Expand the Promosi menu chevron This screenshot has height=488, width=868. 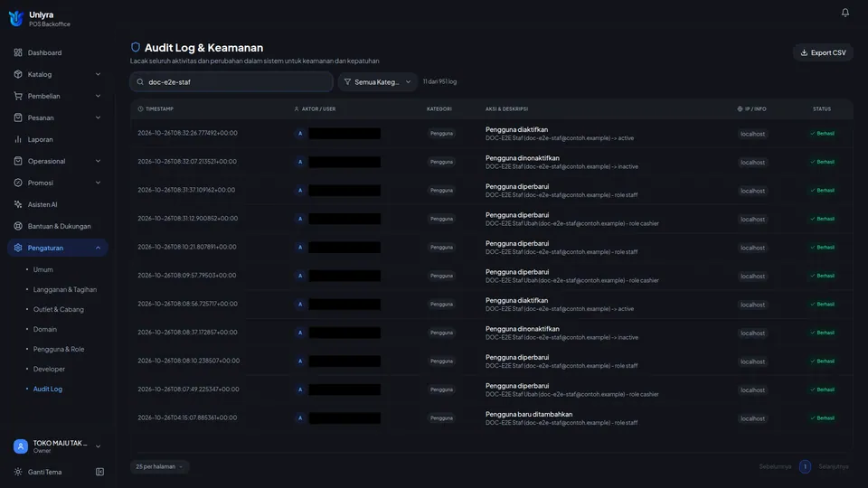point(98,183)
